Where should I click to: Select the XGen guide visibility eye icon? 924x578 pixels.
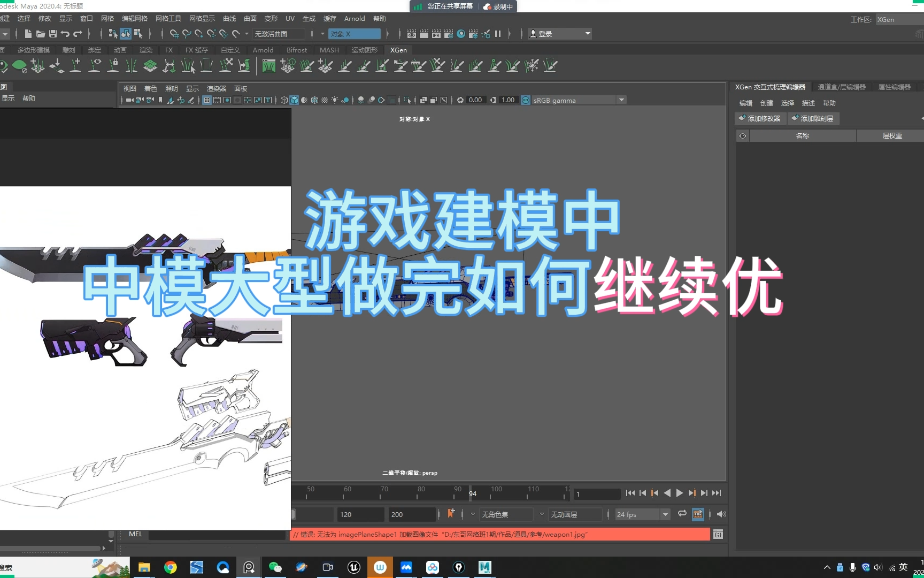coord(95,66)
